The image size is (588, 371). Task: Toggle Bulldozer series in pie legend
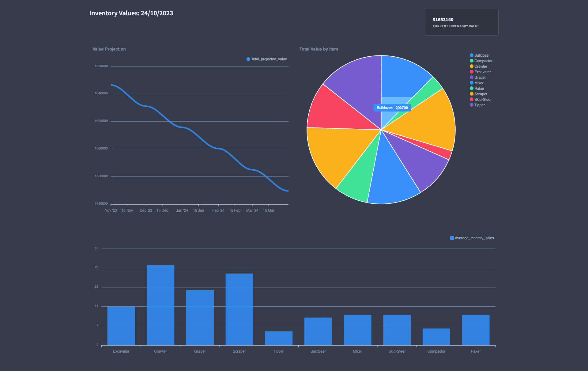480,55
